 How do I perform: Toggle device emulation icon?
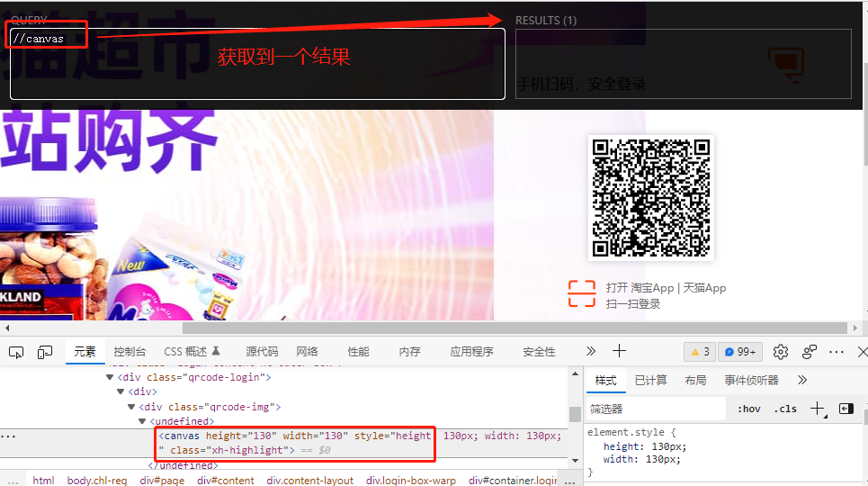[x=45, y=352]
